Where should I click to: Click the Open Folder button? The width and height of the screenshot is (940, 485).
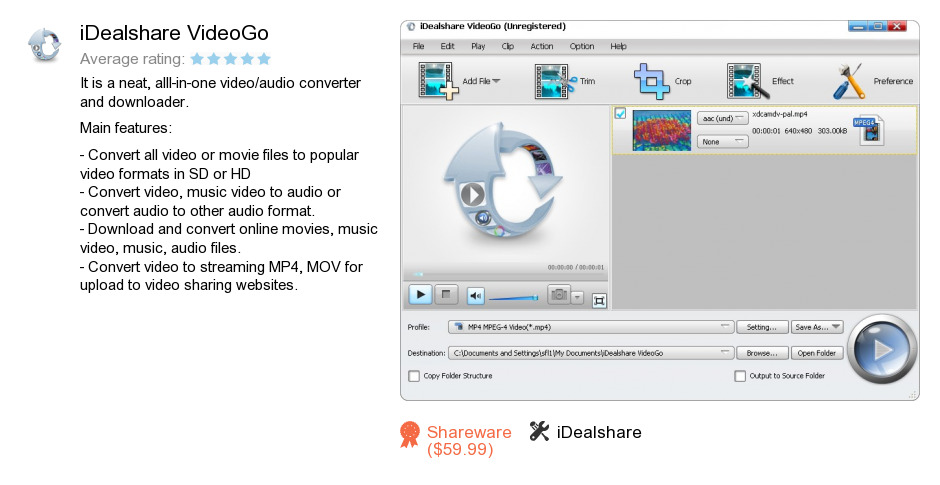pos(817,353)
